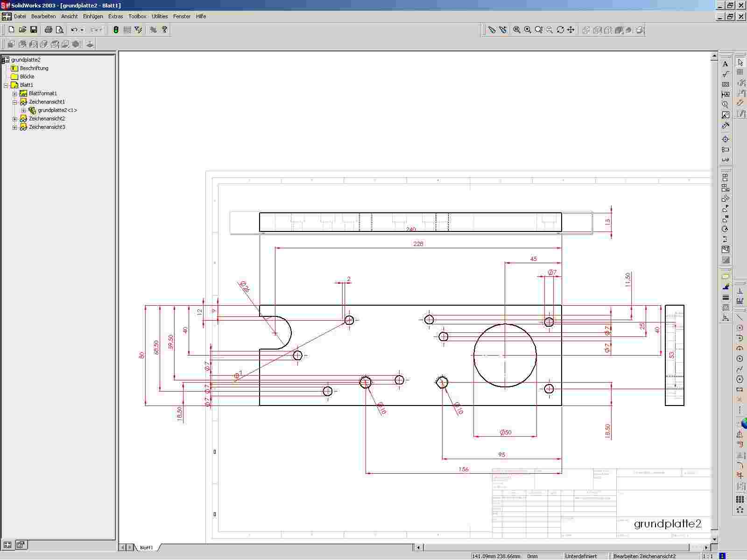The width and height of the screenshot is (747, 560).
Task: Activate the Pan view tool
Action: (571, 30)
